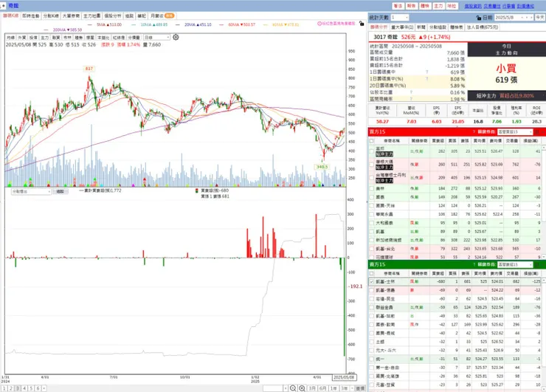Click the 分價量 chart toolbar button
The width and height of the screenshot is (546, 392).
pos(134,38)
